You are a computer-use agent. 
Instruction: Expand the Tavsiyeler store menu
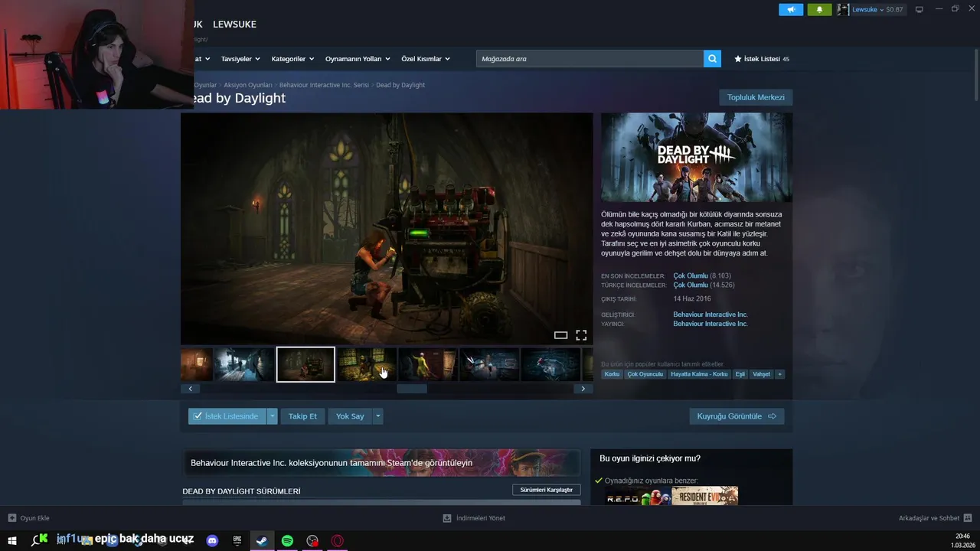tap(240, 59)
